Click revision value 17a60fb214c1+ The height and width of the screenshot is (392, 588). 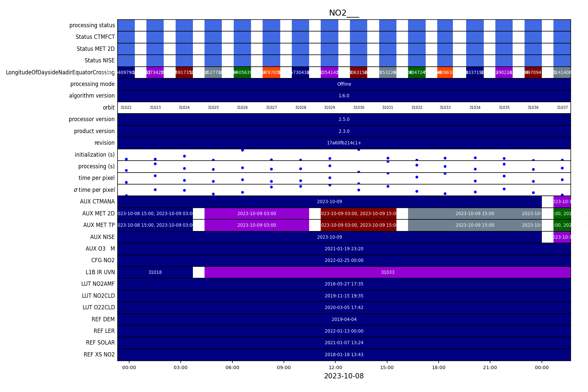tap(344, 143)
